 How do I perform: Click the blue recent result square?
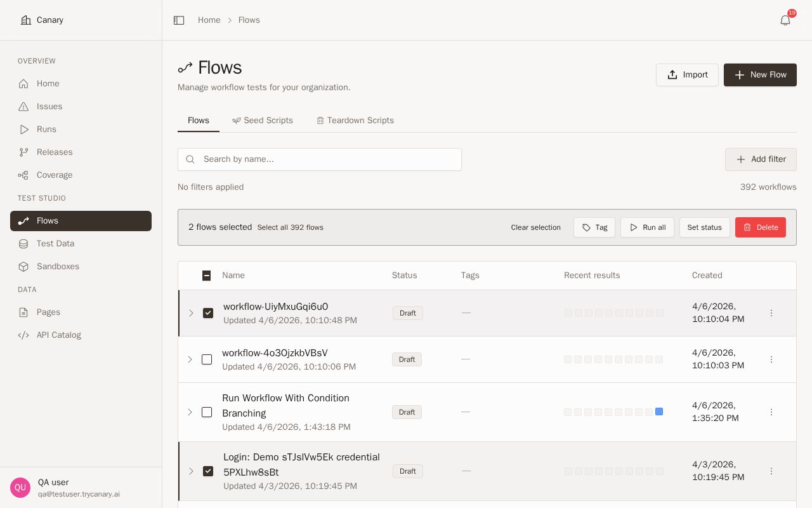pos(659,412)
